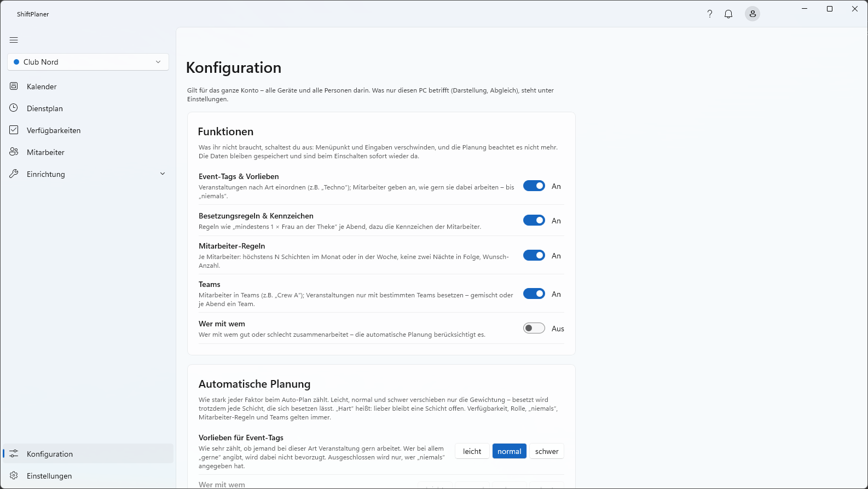Viewport: 868px width, 489px height.
Task: Expand the Einrichtung chevron in sidebar
Action: pos(162,174)
